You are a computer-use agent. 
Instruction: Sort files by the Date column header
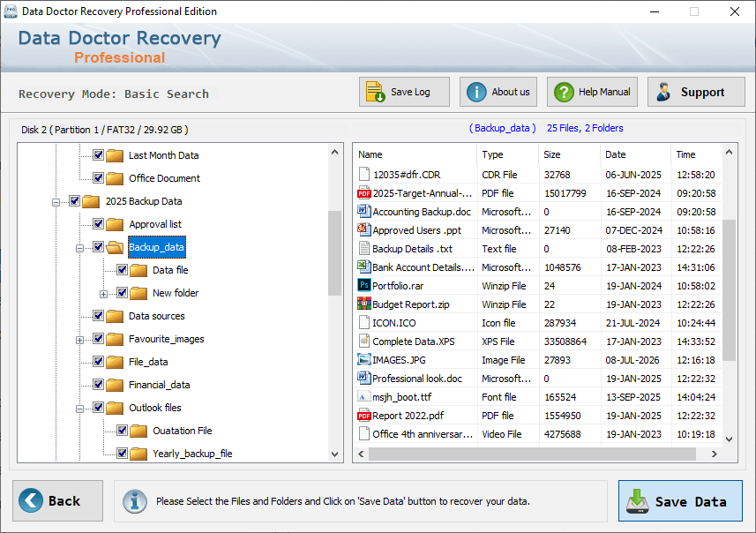point(635,154)
